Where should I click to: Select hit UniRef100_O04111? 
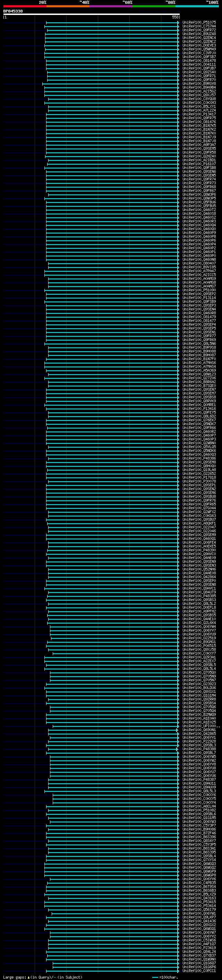pos(199,64)
